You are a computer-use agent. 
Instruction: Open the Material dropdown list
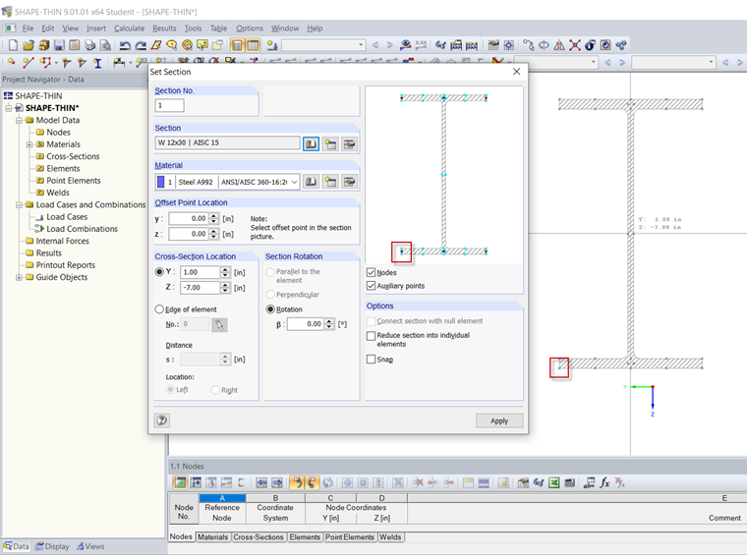pyautogui.click(x=295, y=182)
